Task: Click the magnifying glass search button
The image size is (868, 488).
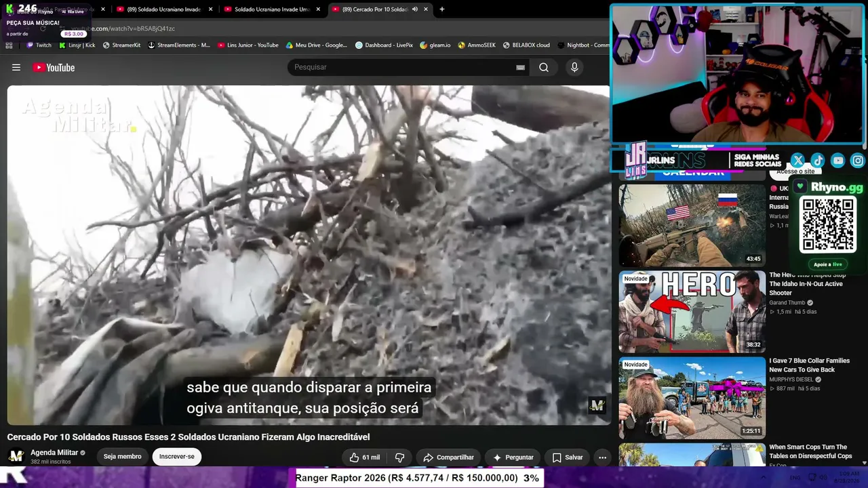Action: click(x=544, y=67)
